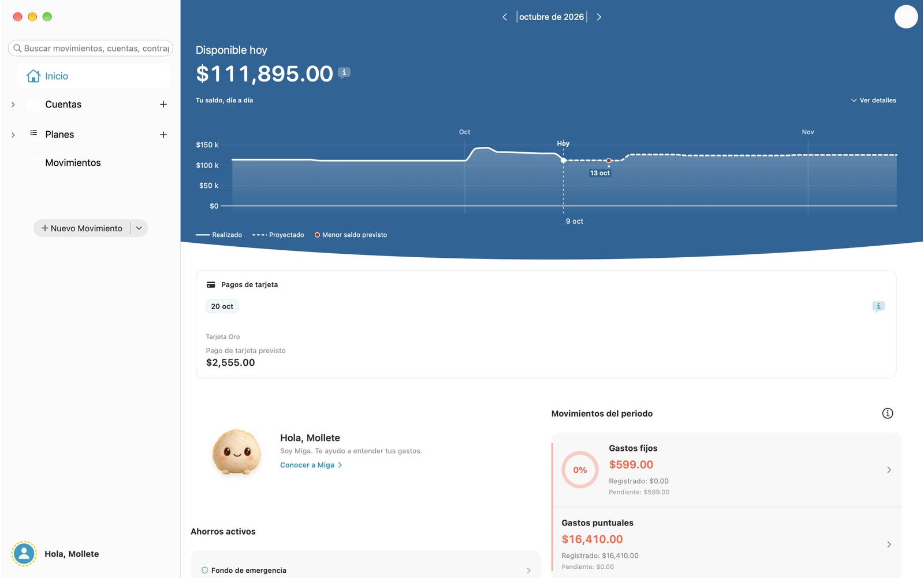924x578 pixels.
Task: Open the Gastos fijos summary row
Action: click(726, 470)
